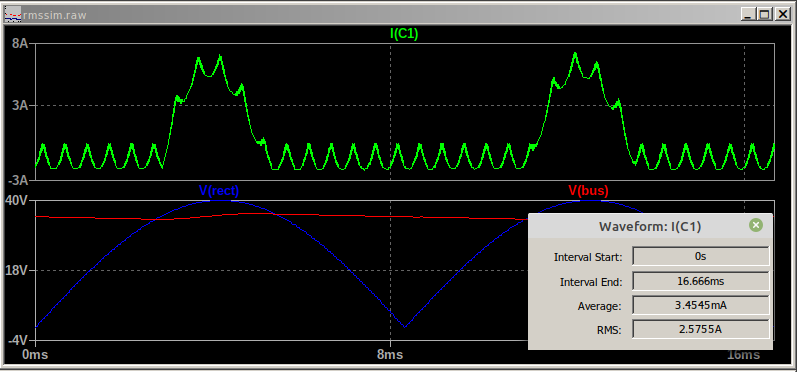The image size is (797, 372).
Task: Click the 40V vertical axis label
Action: pyautogui.click(x=16, y=201)
